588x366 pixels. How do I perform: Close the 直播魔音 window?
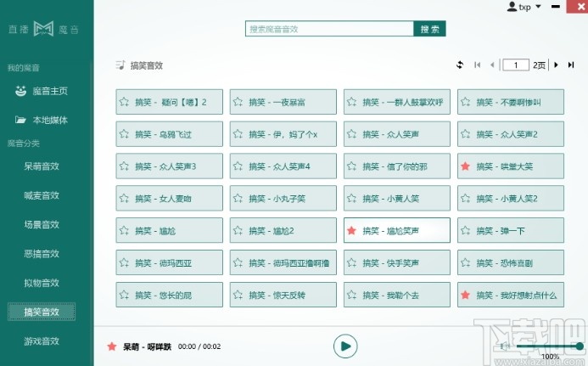tap(579, 7)
